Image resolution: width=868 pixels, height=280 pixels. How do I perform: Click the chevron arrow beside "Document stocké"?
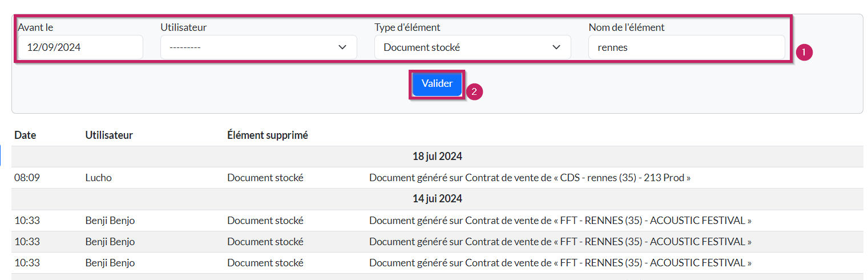click(556, 47)
